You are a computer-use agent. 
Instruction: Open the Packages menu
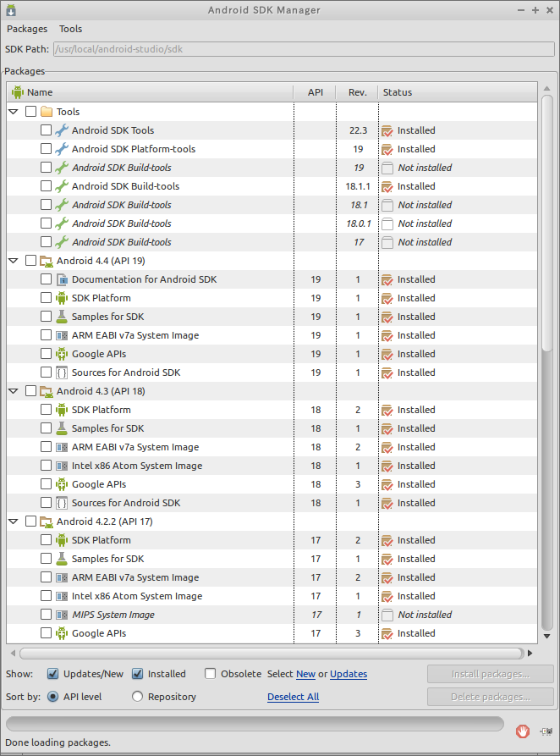coord(27,29)
